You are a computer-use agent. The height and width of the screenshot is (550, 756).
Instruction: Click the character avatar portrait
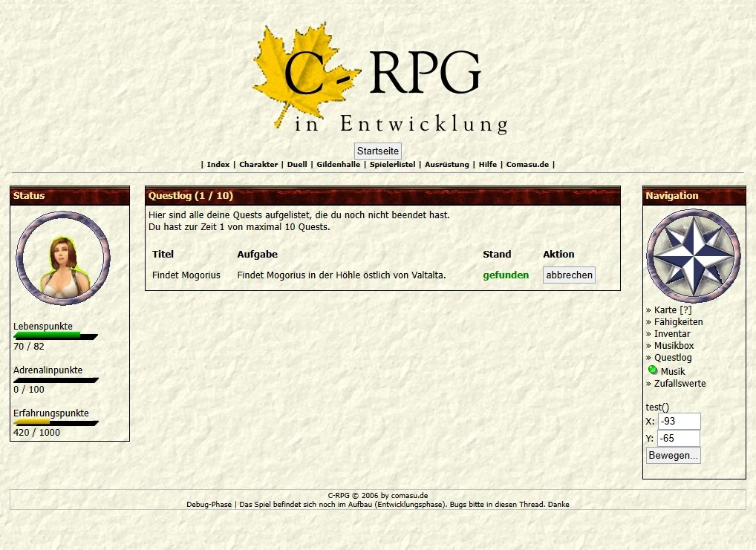[x=63, y=258]
